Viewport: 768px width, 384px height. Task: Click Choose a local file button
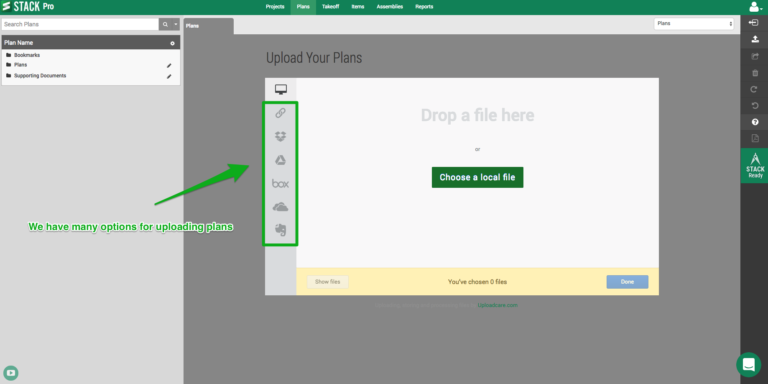point(478,177)
